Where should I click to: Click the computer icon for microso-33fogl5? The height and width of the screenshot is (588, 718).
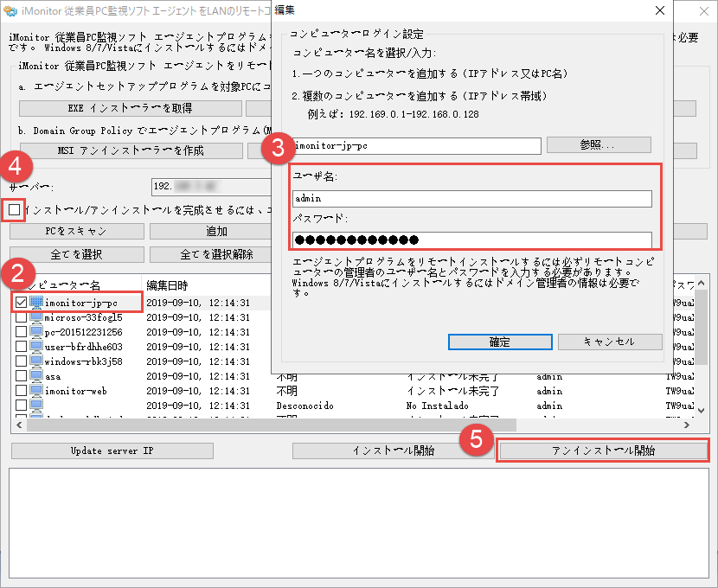36,316
